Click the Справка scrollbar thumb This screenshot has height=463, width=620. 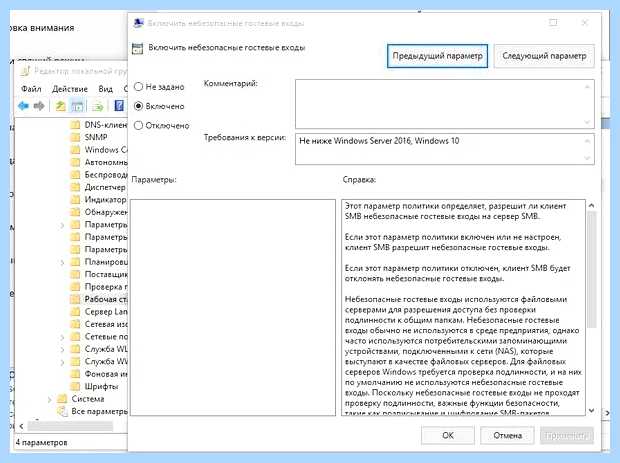pos(592,270)
